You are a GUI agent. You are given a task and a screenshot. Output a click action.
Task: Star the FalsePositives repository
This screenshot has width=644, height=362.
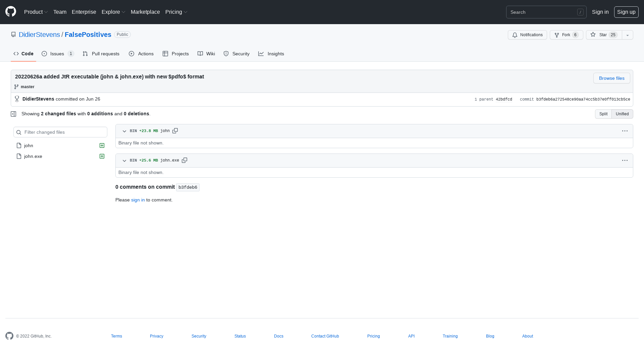(x=604, y=35)
